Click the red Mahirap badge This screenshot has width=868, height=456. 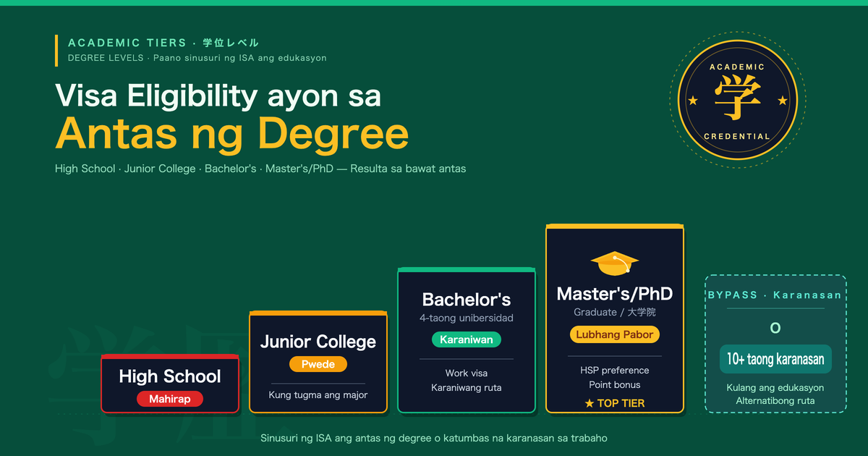pos(170,399)
